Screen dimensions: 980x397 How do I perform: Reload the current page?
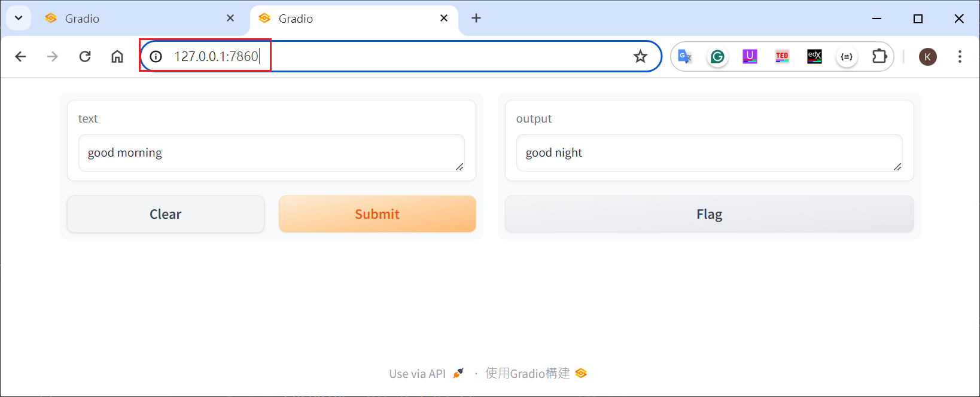(x=85, y=57)
